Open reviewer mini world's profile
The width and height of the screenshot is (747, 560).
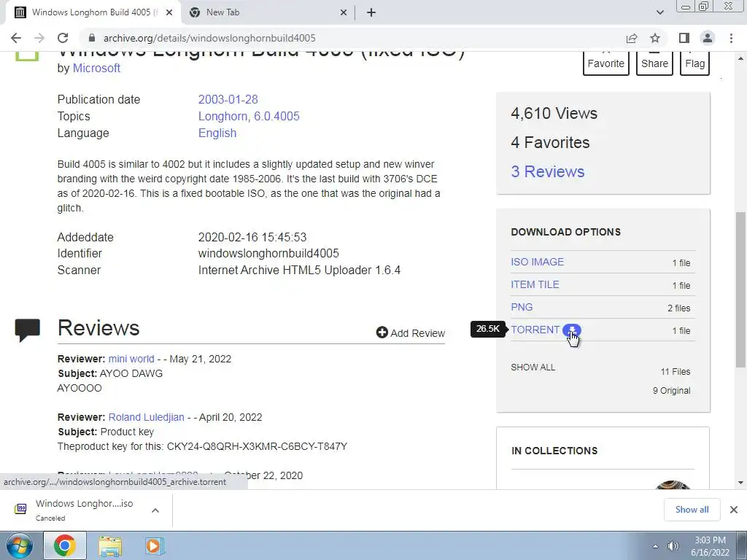pos(131,359)
